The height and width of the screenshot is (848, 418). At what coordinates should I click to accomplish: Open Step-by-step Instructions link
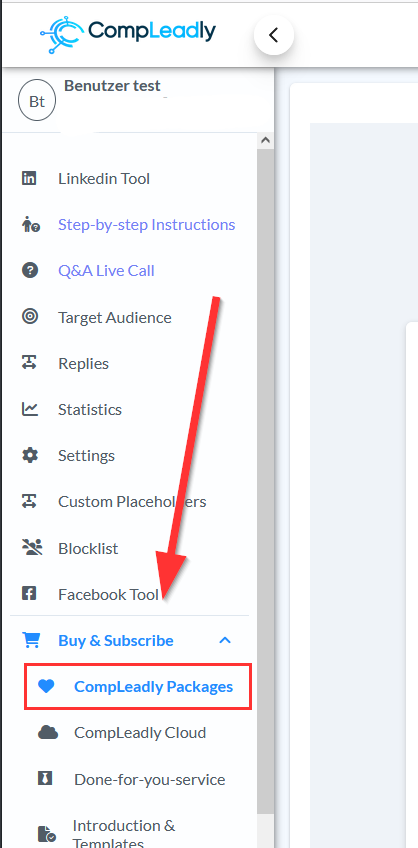click(x=147, y=224)
